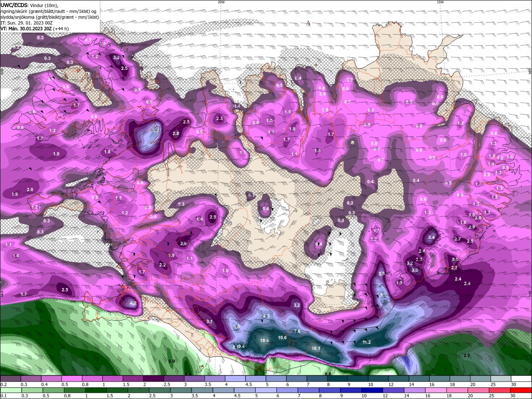Screen dimensions: 532x399
Task: Click the 3.0 precipitation value on the map
Action: 455,259
